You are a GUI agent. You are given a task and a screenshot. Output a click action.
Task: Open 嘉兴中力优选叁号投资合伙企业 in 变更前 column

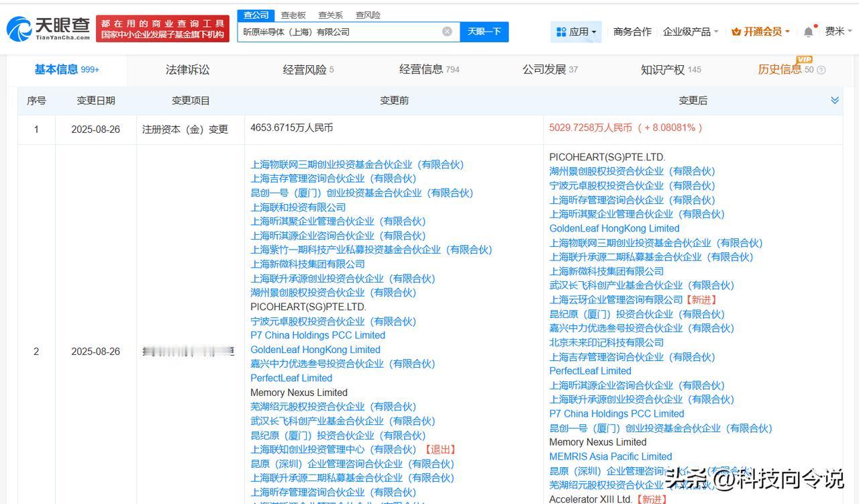point(343,364)
